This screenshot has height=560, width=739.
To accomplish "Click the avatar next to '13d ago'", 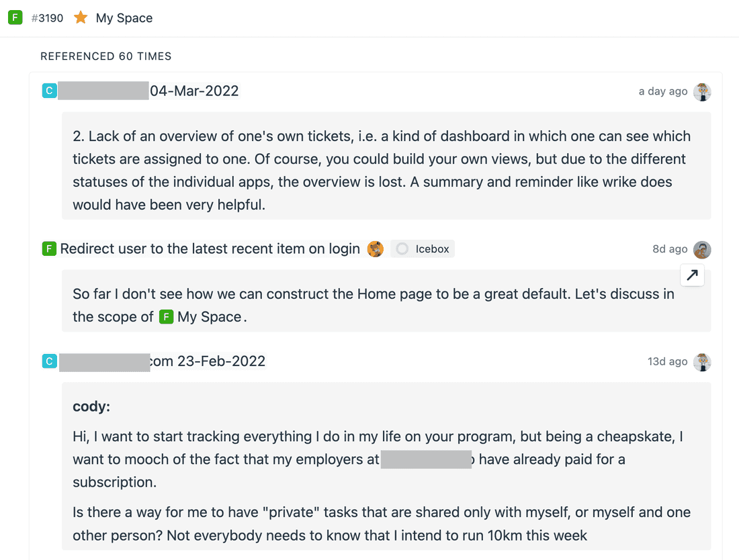I will click(702, 362).
